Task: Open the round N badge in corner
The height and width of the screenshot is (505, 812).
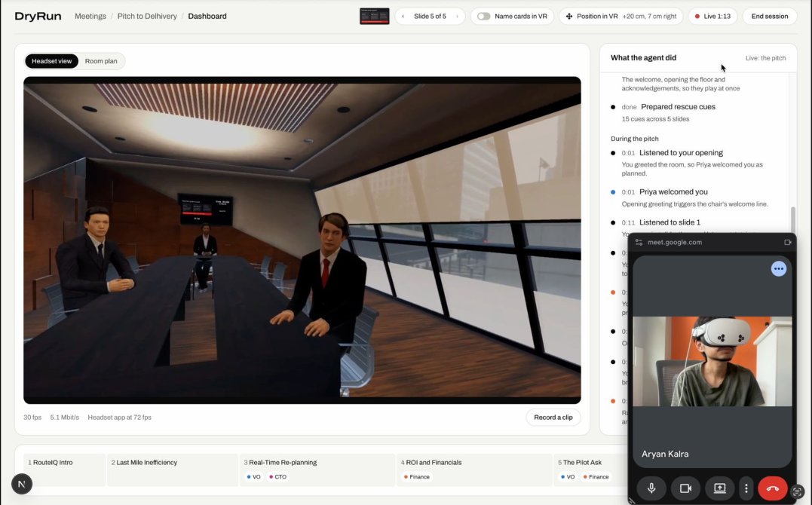Action: [x=22, y=485]
